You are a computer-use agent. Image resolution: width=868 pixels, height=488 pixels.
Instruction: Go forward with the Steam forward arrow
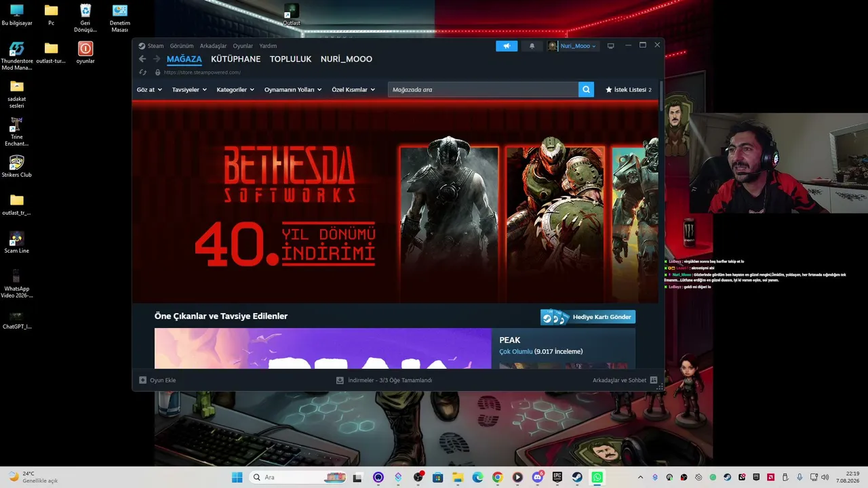[157, 59]
